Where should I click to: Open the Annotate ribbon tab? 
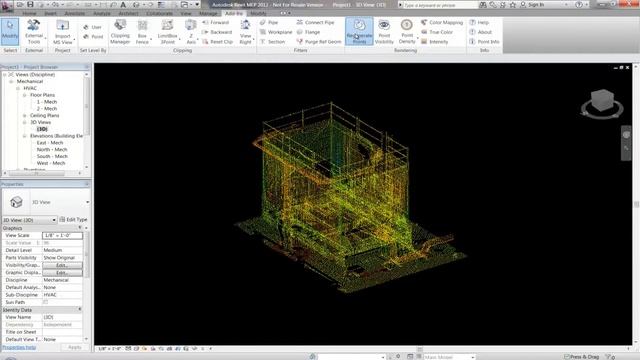coord(75,13)
